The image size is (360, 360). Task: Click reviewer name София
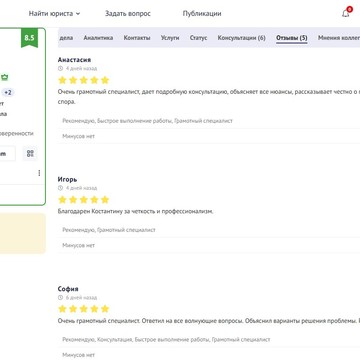(68, 289)
